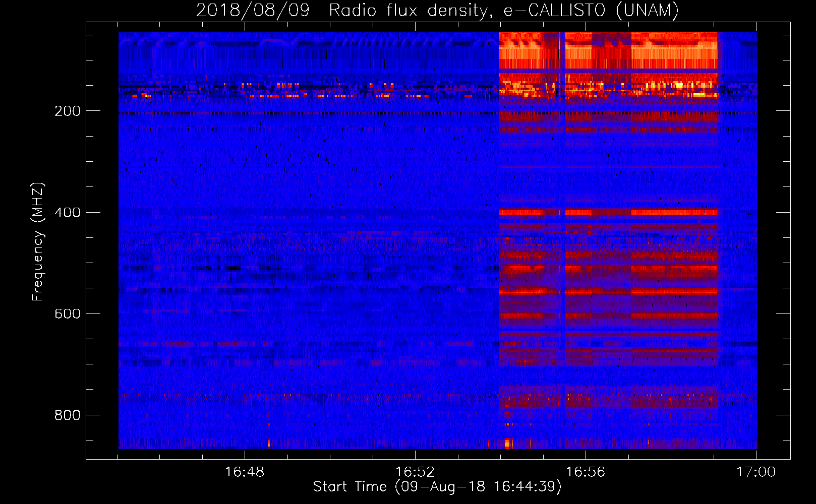Click the '16:56' time tick label

click(x=586, y=472)
